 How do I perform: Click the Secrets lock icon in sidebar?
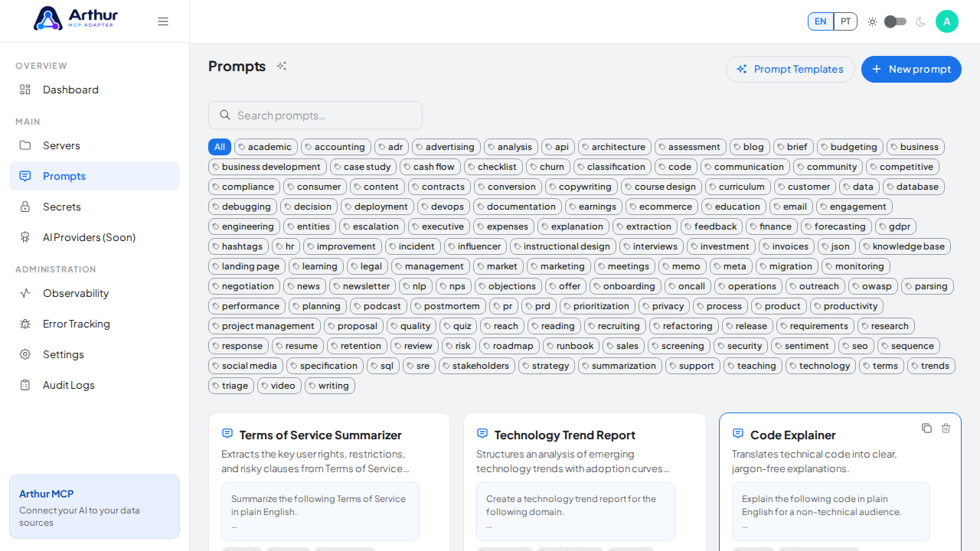pyautogui.click(x=25, y=207)
